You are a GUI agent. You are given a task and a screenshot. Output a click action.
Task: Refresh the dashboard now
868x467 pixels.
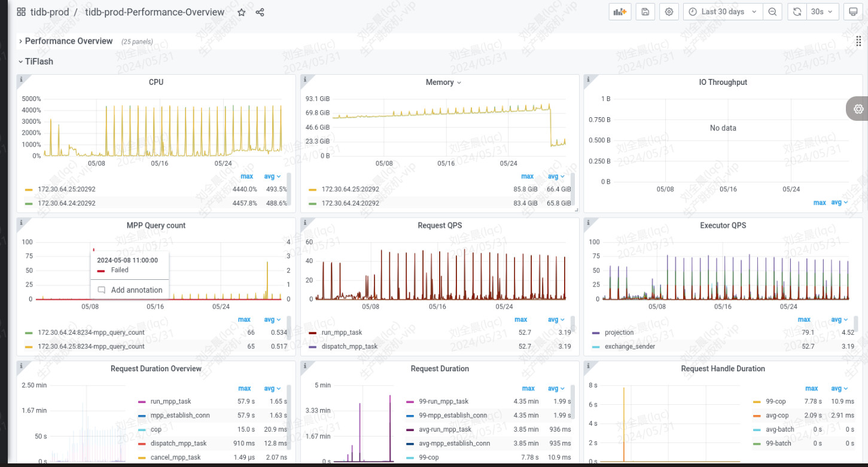(x=797, y=12)
